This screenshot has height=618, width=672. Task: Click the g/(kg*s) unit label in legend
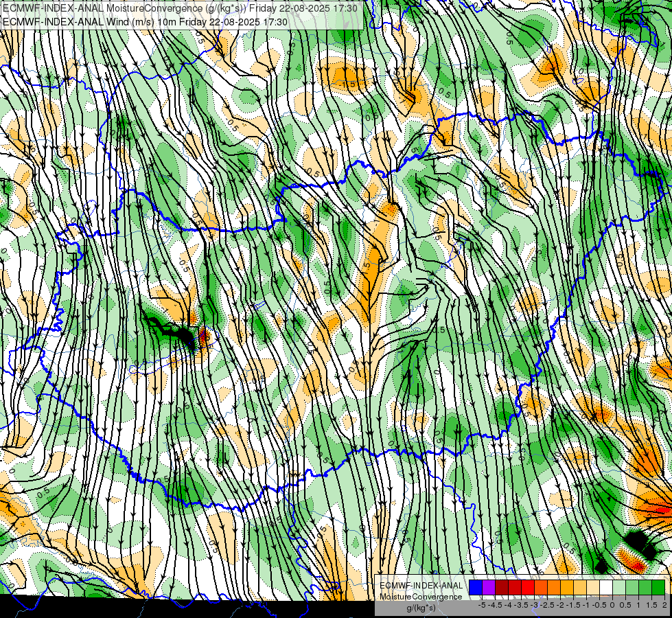421,608
